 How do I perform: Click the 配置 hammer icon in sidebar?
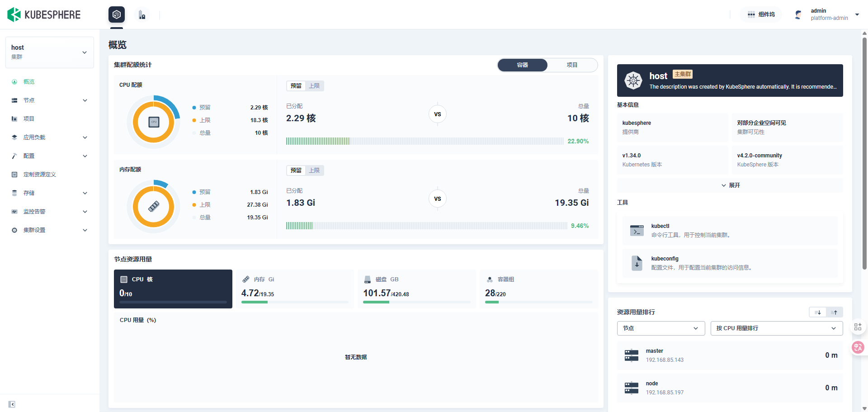tap(14, 156)
